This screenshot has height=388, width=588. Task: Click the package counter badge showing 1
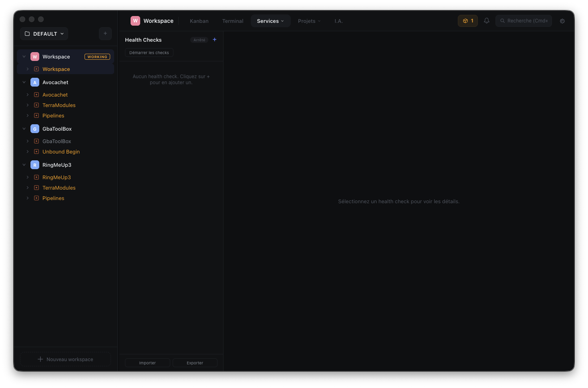click(467, 21)
